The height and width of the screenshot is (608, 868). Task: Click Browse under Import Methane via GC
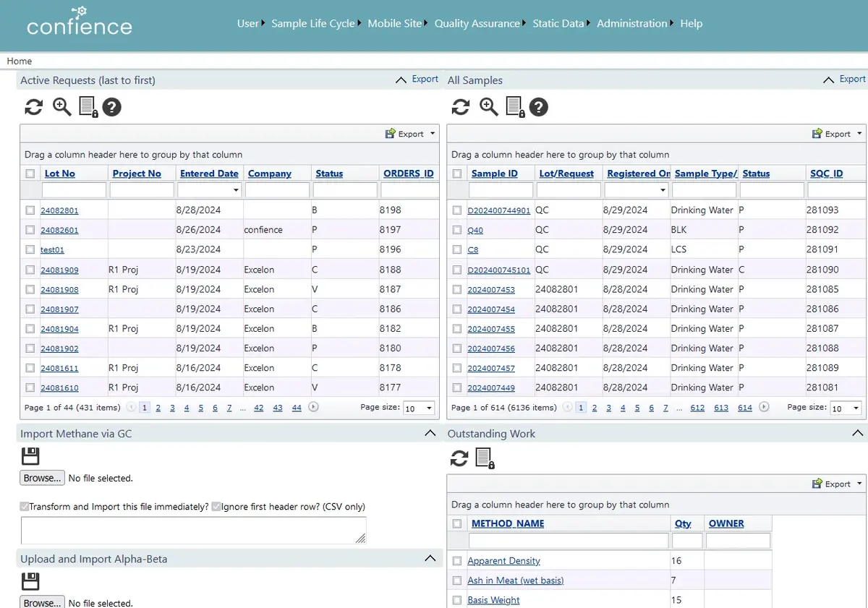click(42, 478)
